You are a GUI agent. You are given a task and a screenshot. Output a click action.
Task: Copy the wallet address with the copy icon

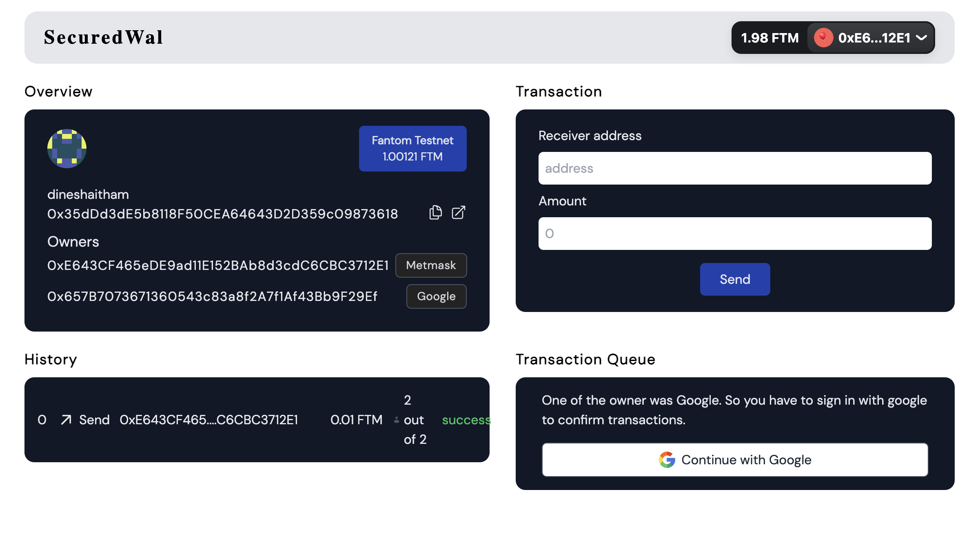pos(435,213)
